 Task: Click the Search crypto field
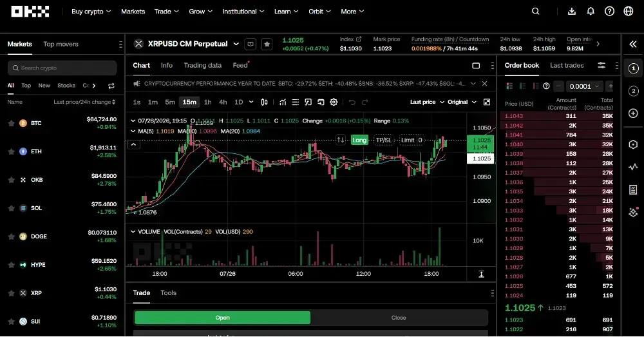[x=62, y=68]
